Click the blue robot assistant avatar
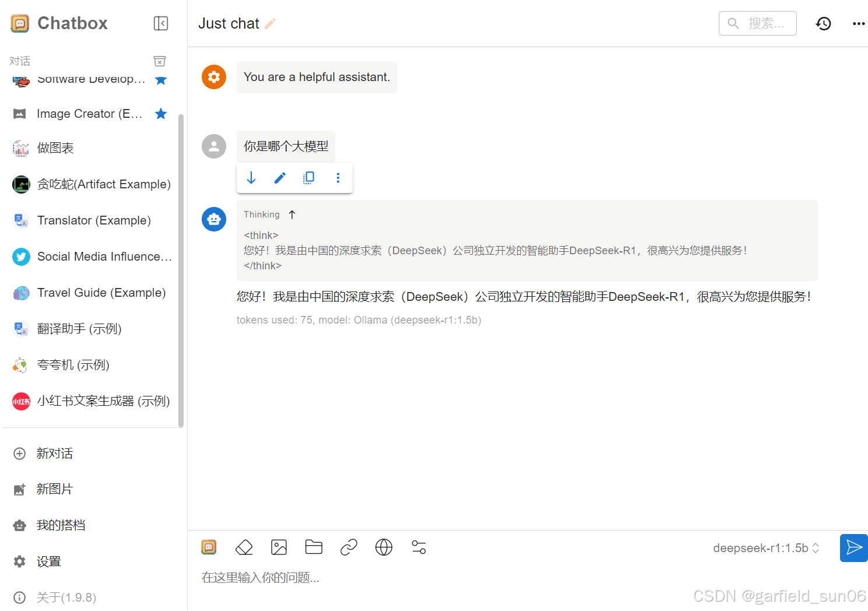 click(214, 219)
